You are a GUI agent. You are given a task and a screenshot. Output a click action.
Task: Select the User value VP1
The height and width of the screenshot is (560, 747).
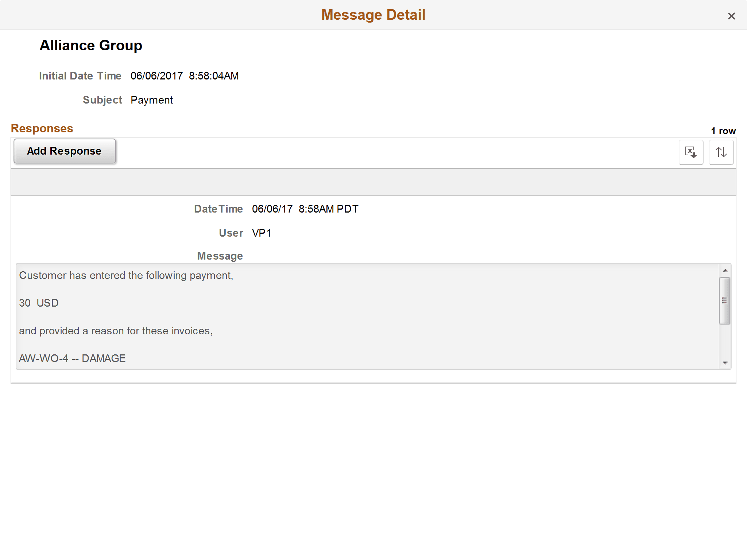coord(262,233)
